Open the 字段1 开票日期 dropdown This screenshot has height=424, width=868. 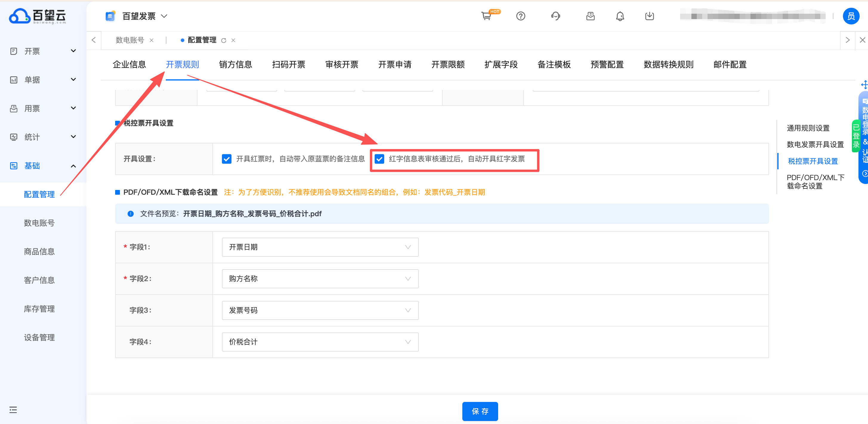[320, 247]
